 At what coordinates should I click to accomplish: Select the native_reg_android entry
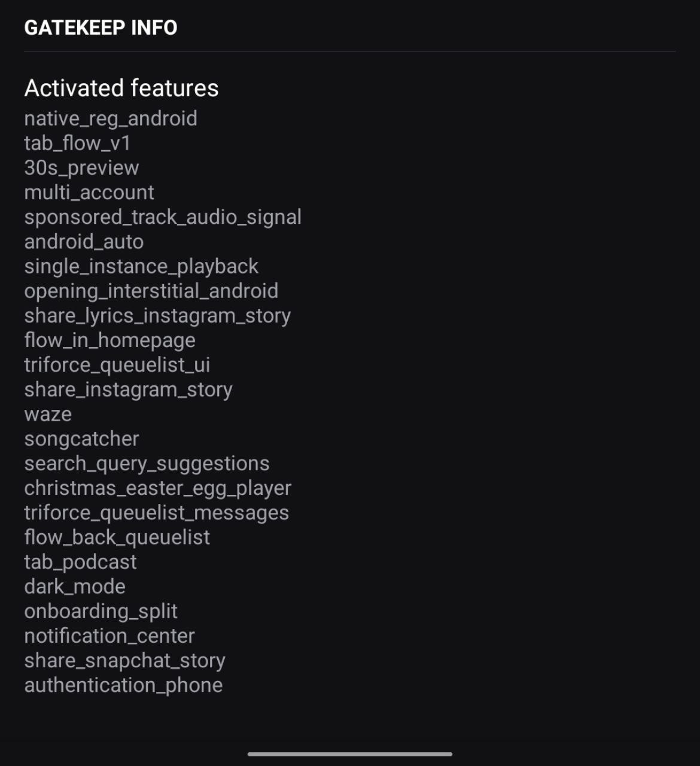(111, 118)
